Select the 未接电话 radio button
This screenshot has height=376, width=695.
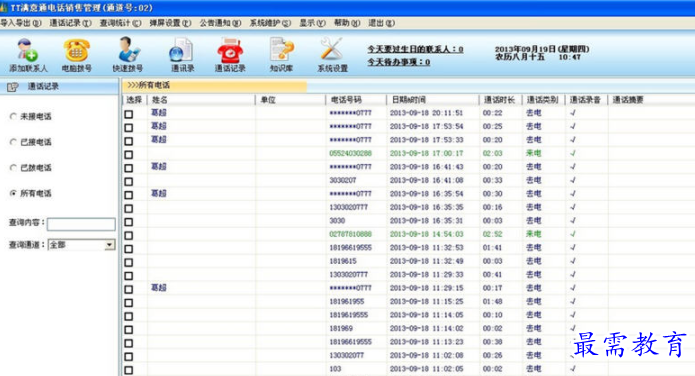(13, 117)
